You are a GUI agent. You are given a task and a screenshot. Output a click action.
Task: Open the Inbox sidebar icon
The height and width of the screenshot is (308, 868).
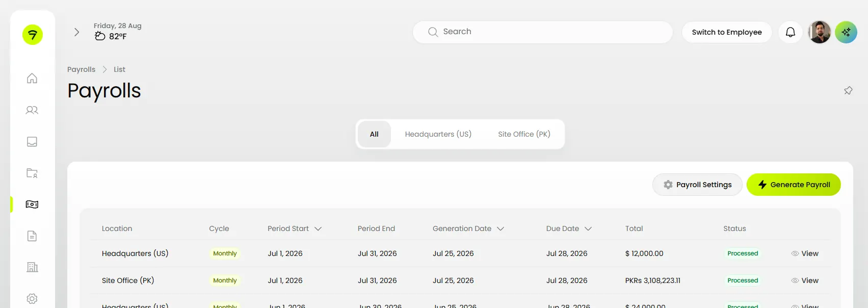pyautogui.click(x=32, y=141)
